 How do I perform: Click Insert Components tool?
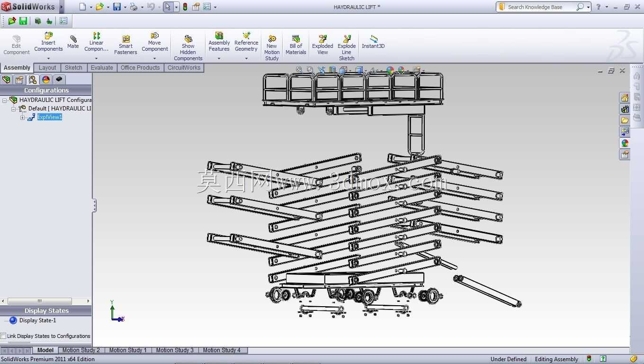pyautogui.click(x=48, y=42)
